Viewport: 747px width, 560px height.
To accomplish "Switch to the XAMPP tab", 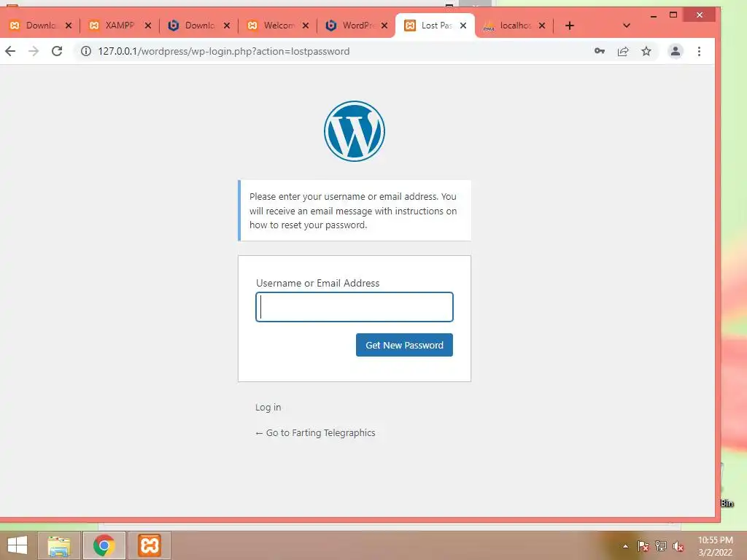I will (x=113, y=26).
